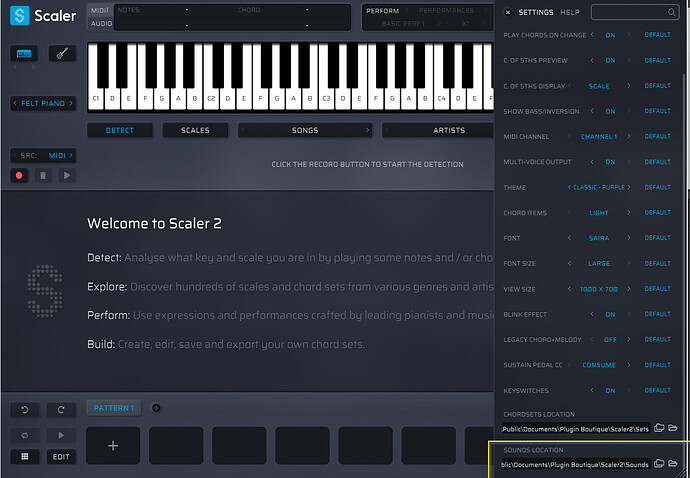Image resolution: width=690 pixels, height=478 pixels.
Task: Advance C. of 5ths Display with right arrow
Action: pos(629,86)
